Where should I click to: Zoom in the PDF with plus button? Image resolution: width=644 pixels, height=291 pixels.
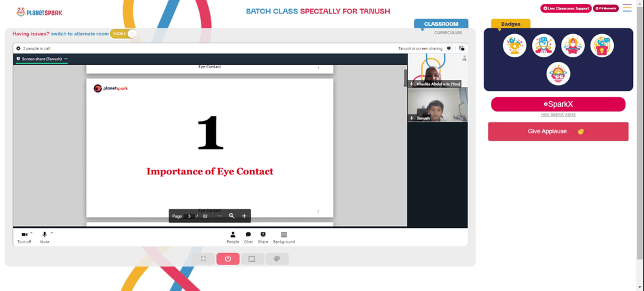(244, 216)
